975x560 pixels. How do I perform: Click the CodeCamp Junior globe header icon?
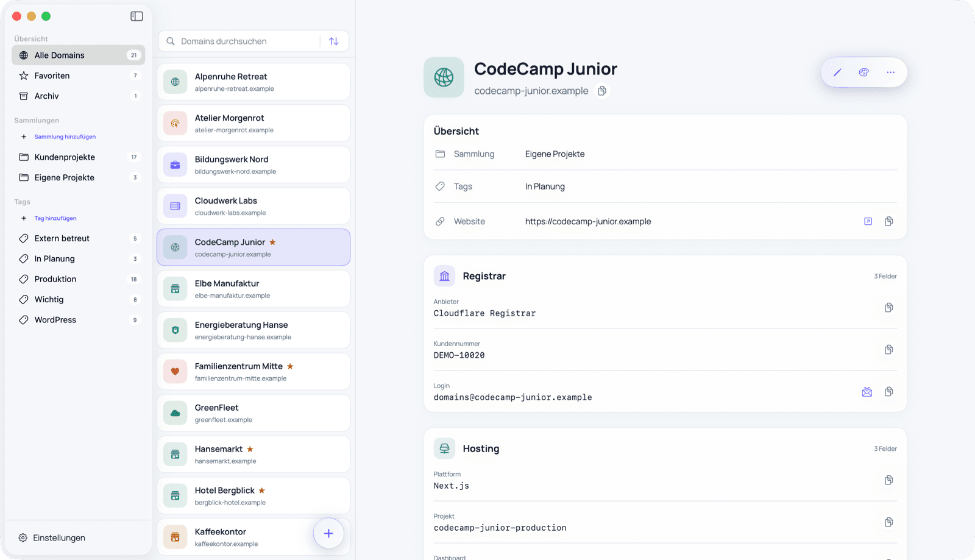pyautogui.click(x=444, y=77)
